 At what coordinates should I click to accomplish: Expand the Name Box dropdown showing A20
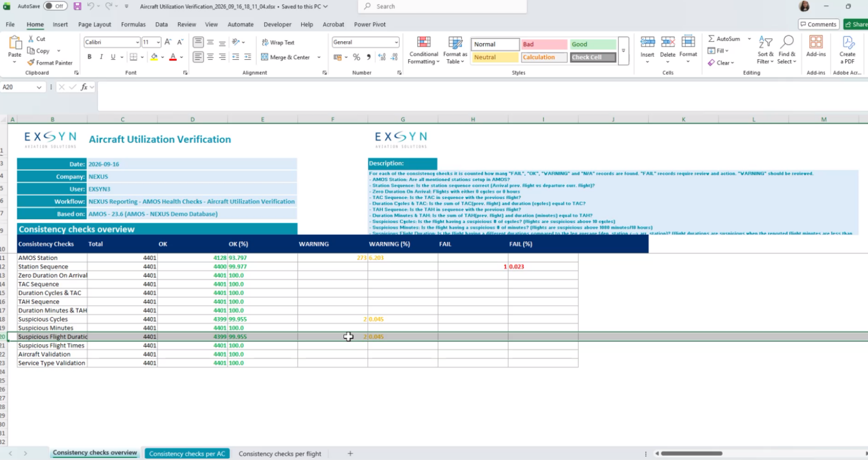pos(39,87)
